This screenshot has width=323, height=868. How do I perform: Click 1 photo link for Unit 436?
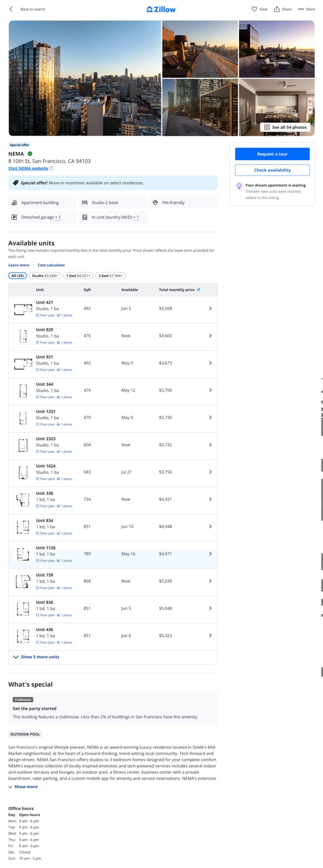pyautogui.click(x=65, y=642)
